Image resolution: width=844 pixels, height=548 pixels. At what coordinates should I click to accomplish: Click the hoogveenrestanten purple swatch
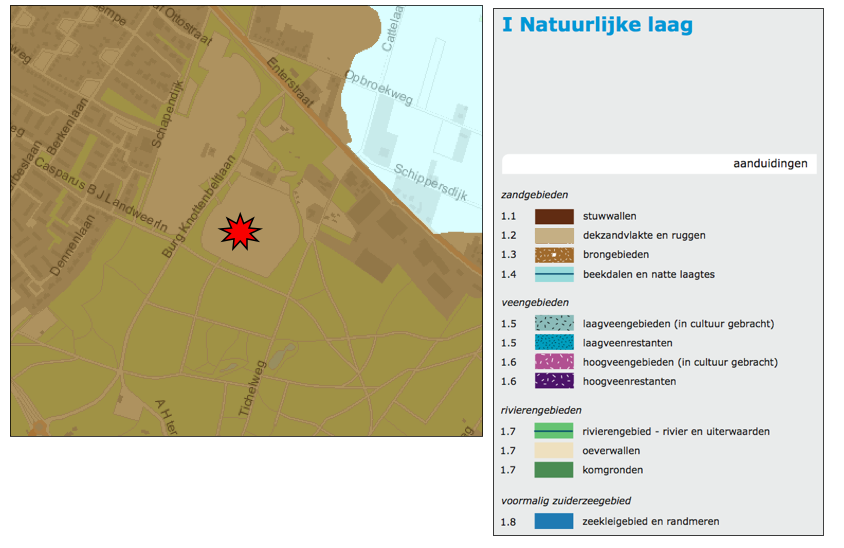click(553, 381)
